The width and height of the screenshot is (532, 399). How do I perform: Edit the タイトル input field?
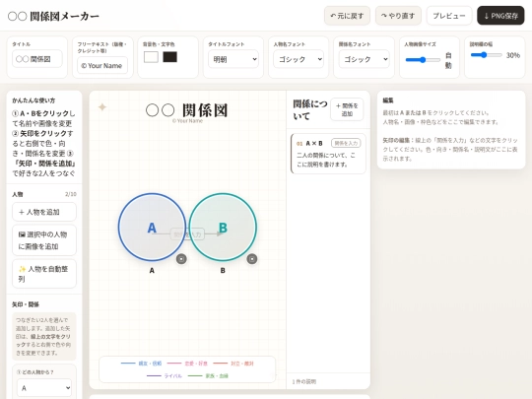click(x=37, y=59)
